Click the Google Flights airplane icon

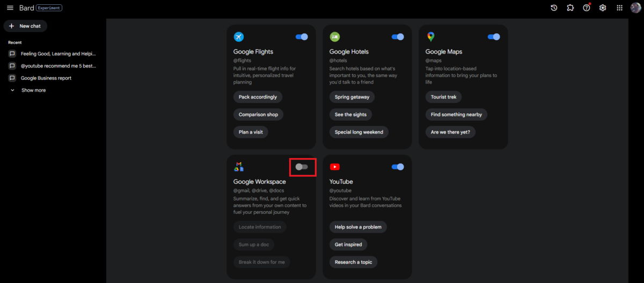point(239,36)
